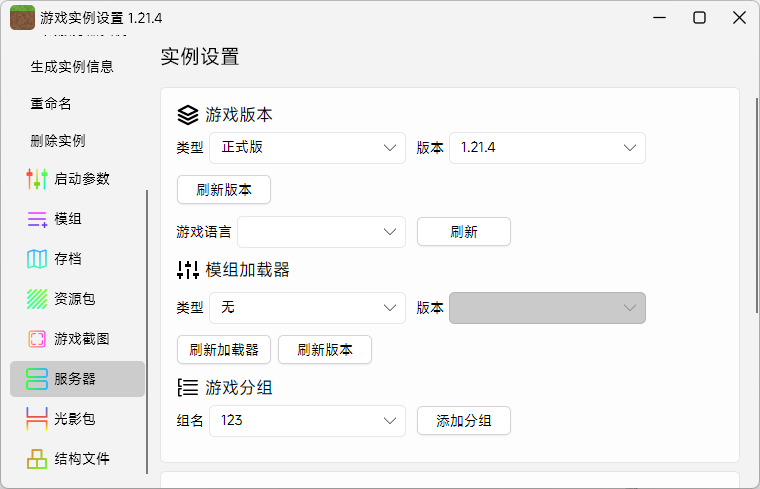
Task: Click the 存档 map icon
Action: (x=37, y=259)
